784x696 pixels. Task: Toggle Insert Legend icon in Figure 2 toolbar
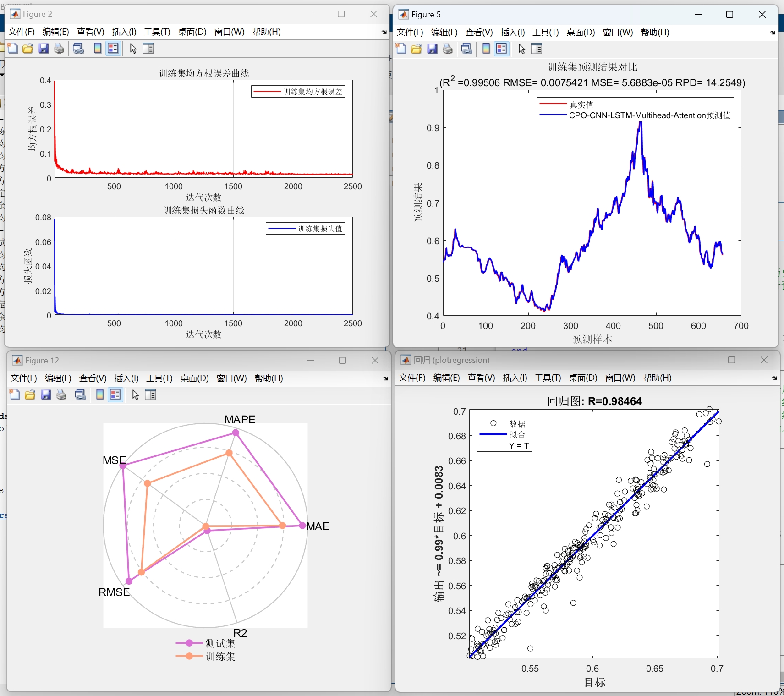click(x=113, y=48)
